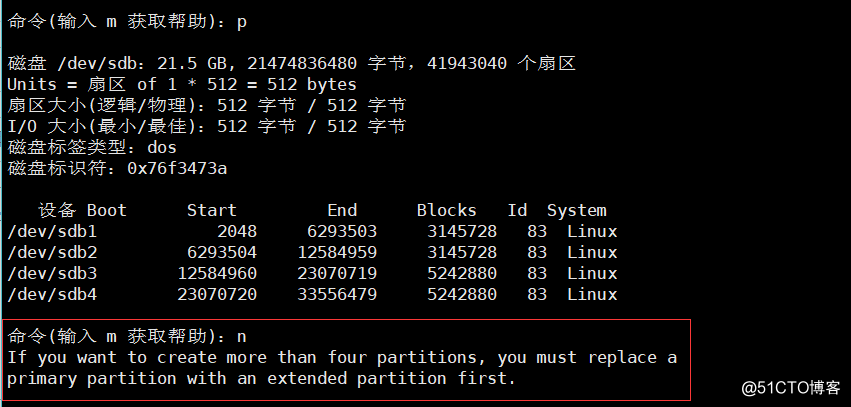Image resolution: width=851 pixels, height=407 pixels.
Task: Click the Boot column header
Action: pos(107,211)
